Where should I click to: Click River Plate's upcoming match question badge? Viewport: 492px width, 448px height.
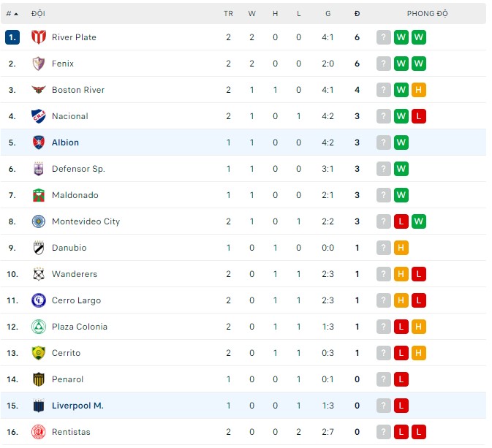pos(384,37)
